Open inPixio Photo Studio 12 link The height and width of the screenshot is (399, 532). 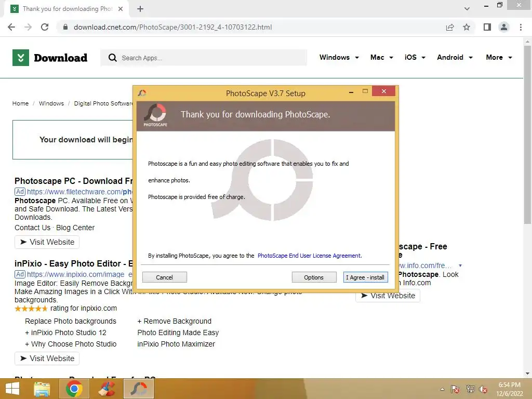click(65, 332)
